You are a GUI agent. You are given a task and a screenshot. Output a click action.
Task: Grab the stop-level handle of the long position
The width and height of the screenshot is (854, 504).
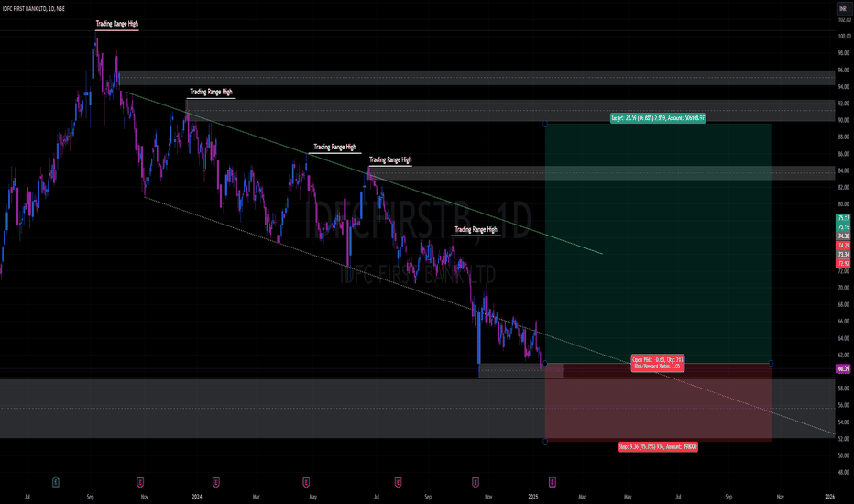tap(545, 442)
